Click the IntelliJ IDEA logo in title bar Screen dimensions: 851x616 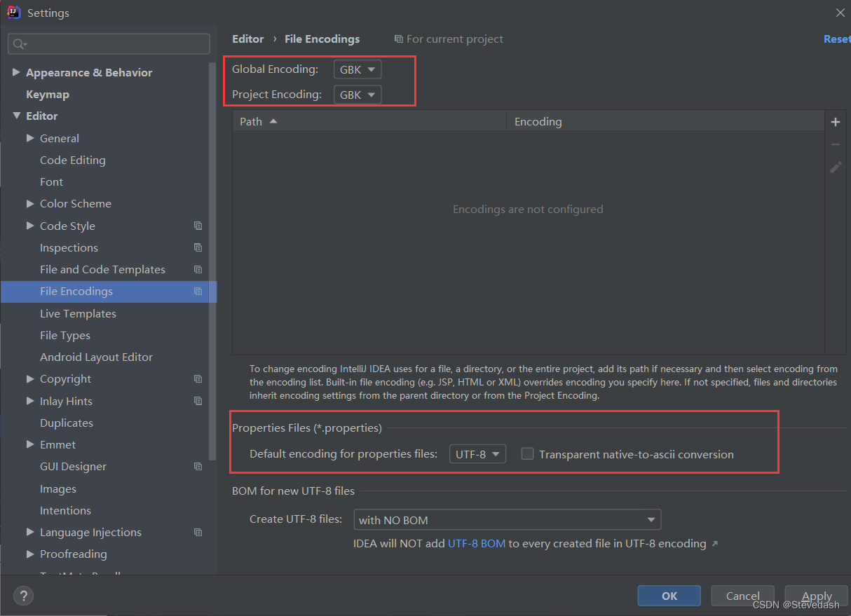click(14, 12)
